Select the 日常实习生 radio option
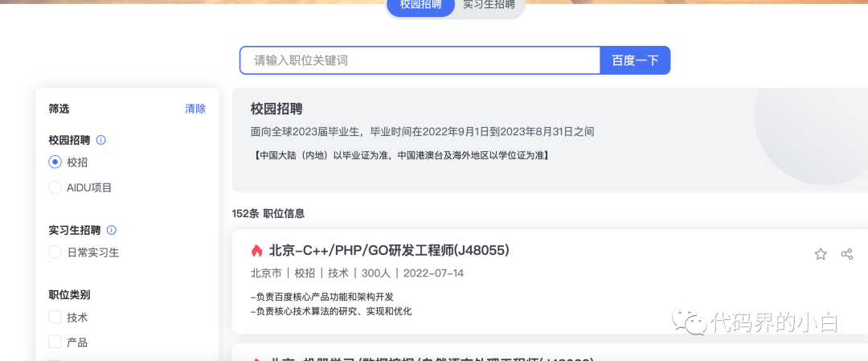This screenshot has width=868, height=361. tap(55, 252)
